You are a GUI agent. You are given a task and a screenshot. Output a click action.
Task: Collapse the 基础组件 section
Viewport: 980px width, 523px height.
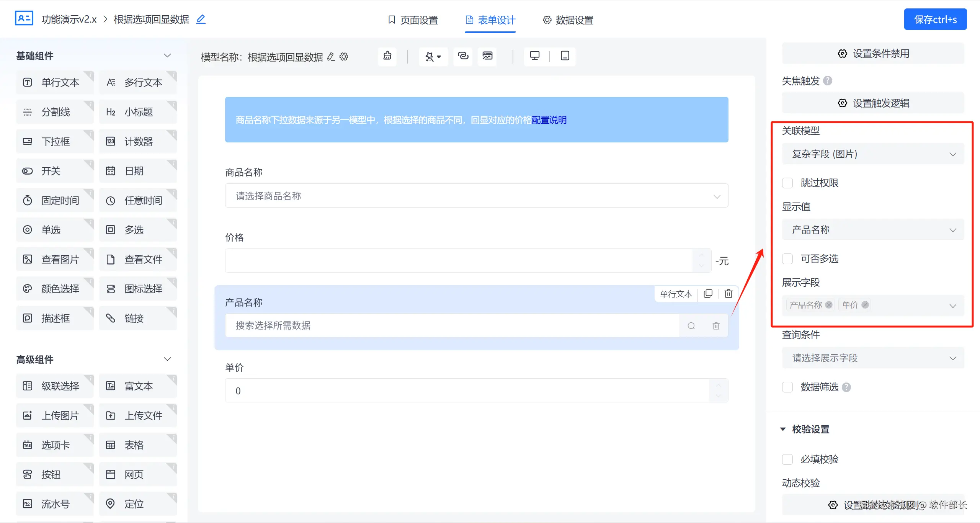click(167, 56)
